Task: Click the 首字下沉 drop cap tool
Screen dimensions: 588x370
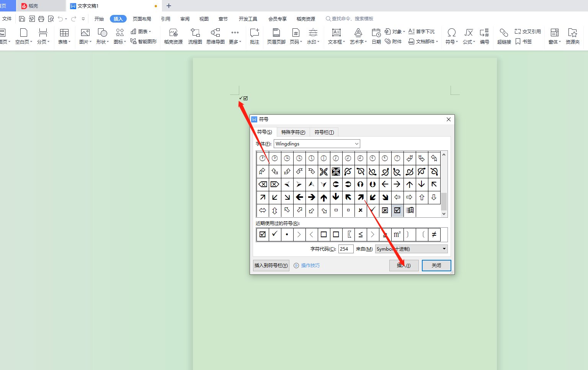Action: (421, 31)
